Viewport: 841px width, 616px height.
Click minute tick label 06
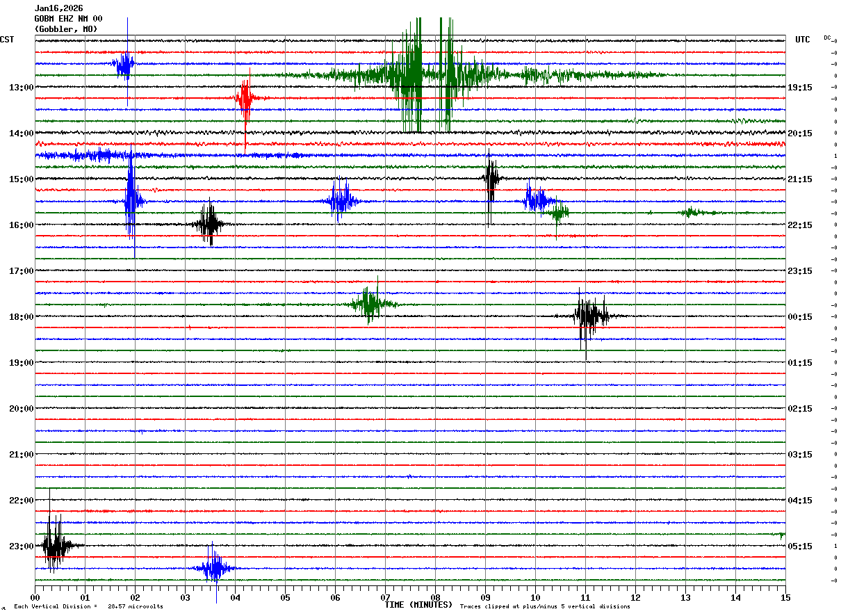(x=335, y=597)
